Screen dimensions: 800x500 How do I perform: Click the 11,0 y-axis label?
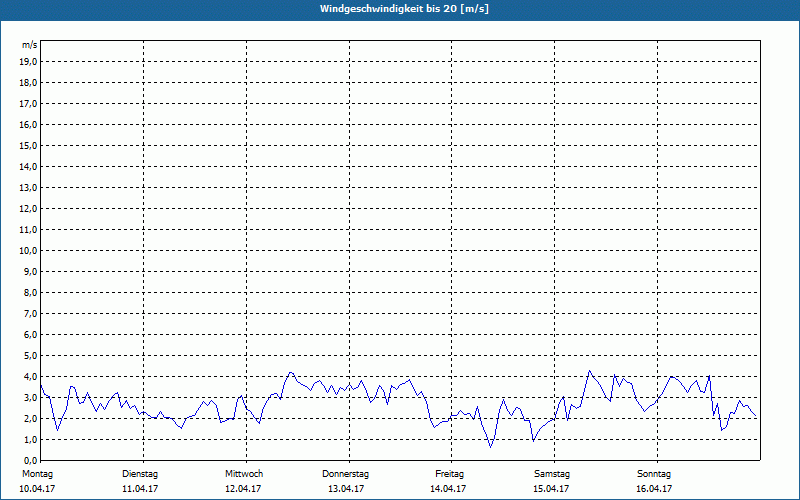tap(27, 230)
